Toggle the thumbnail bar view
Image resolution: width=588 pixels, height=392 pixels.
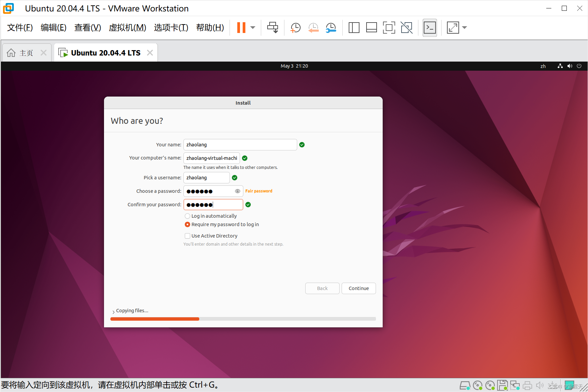point(371,28)
